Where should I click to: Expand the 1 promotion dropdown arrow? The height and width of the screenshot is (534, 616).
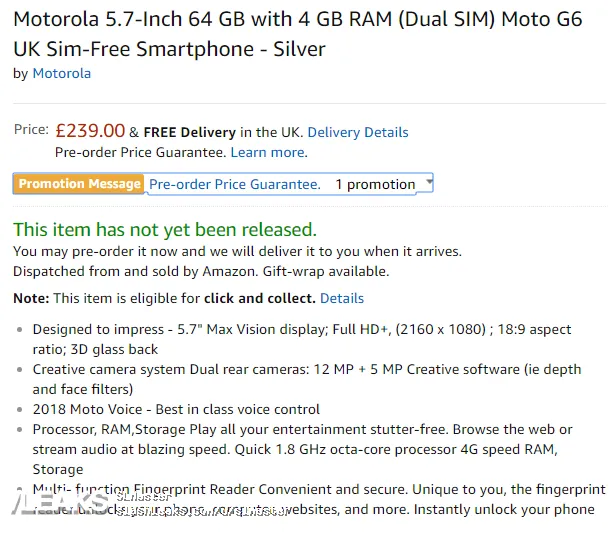click(x=429, y=183)
